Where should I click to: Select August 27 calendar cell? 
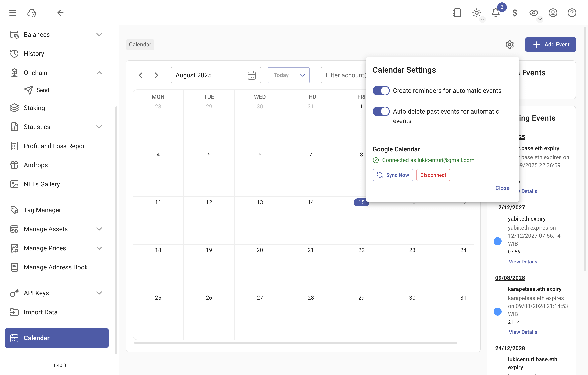(260, 316)
